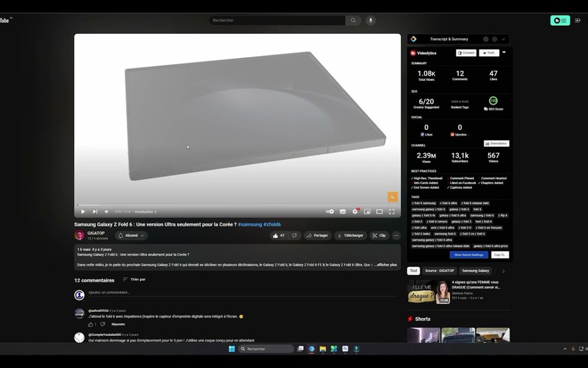Open the Trier par sort menu
This screenshot has width=588, height=368.
pyautogui.click(x=134, y=279)
